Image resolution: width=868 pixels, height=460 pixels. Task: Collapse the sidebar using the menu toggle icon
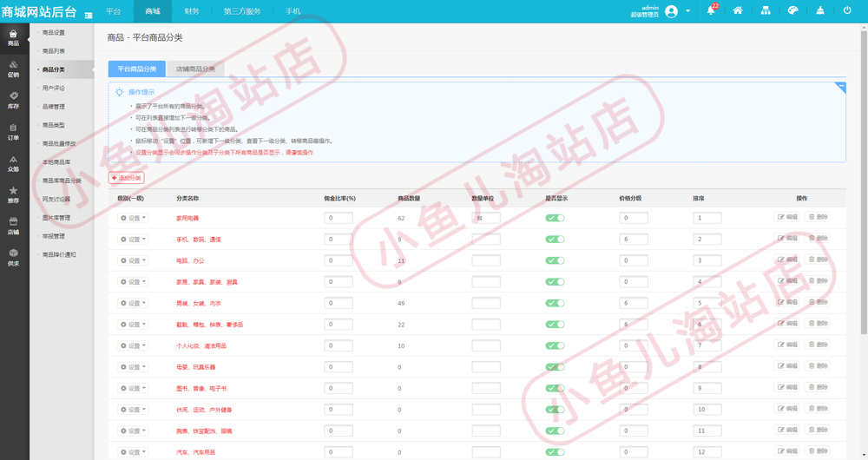[89, 15]
